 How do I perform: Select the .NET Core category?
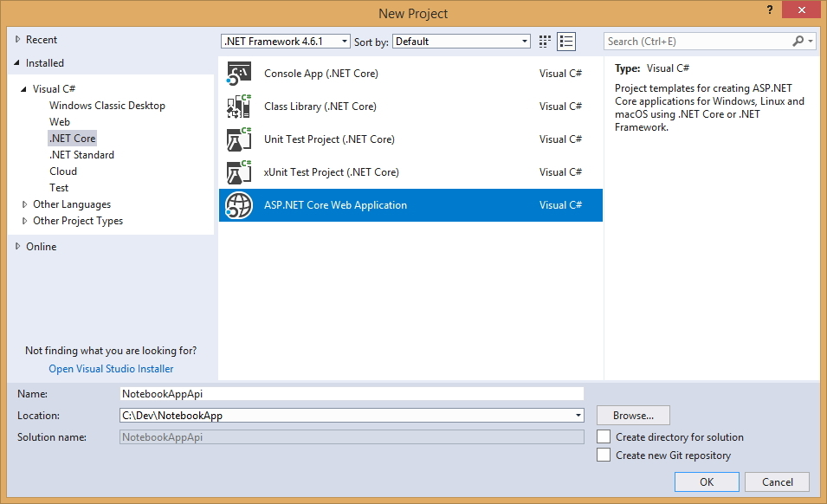[72, 139]
